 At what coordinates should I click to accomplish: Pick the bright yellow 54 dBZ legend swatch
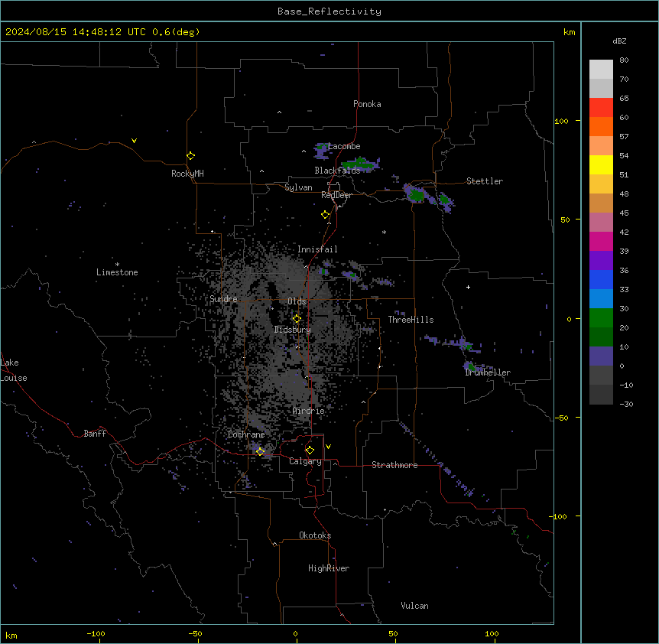pos(601,164)
